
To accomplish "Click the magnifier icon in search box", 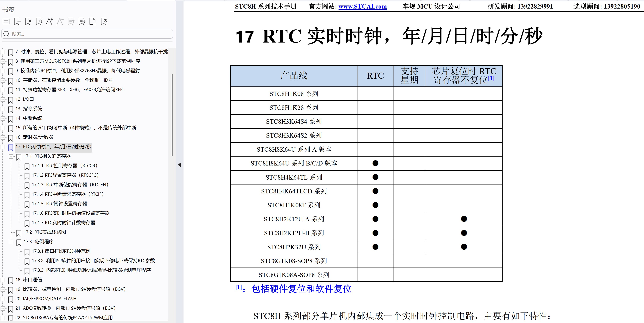I will tap(6, 34).
